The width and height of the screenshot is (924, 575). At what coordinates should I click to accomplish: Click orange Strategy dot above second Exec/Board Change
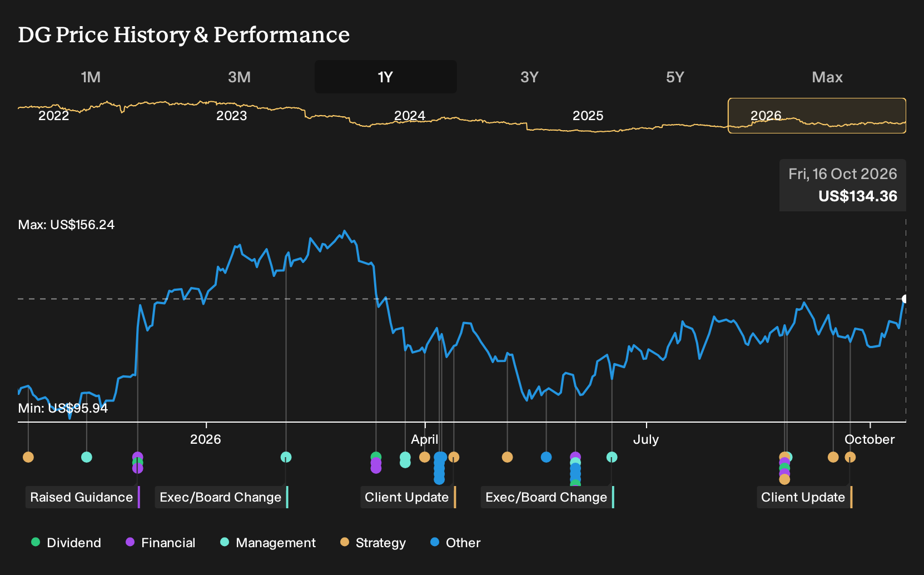(x=507, y=457)
